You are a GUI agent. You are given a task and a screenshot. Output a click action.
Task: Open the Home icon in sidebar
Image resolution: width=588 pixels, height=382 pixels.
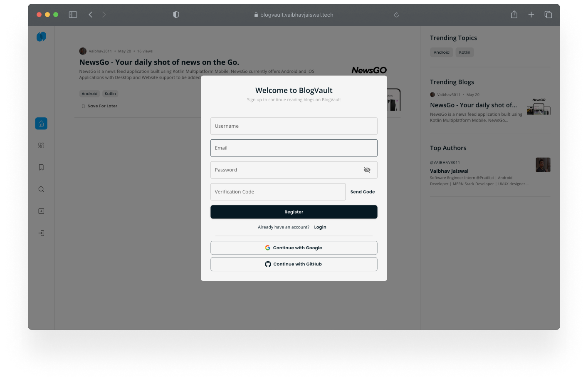(41, 124)
